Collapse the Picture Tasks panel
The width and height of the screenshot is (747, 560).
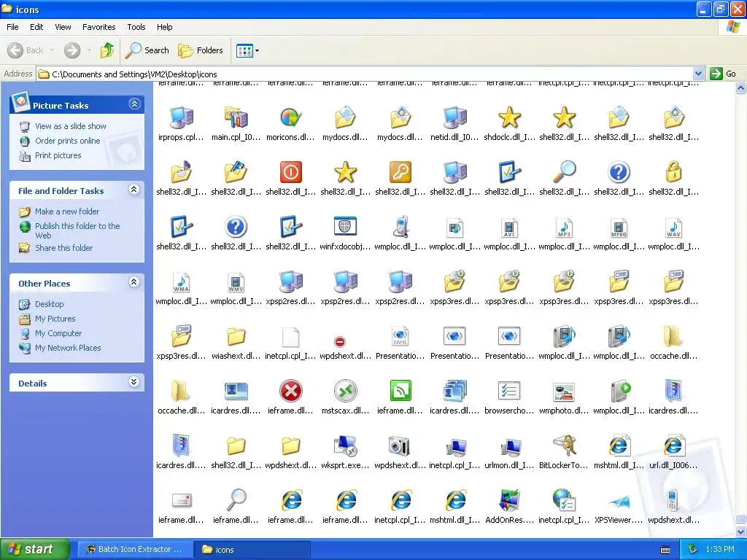click(134, 104)
